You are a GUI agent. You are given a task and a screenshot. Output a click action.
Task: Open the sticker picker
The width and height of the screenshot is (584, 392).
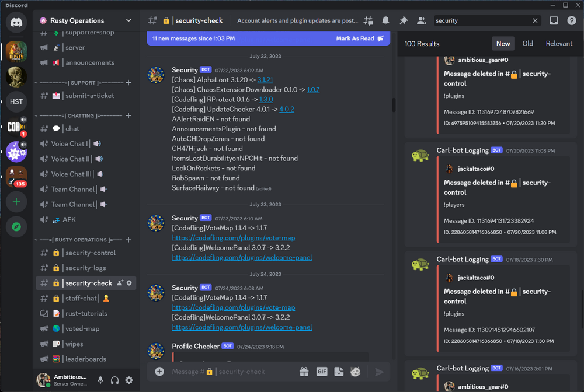click(339, 371)
